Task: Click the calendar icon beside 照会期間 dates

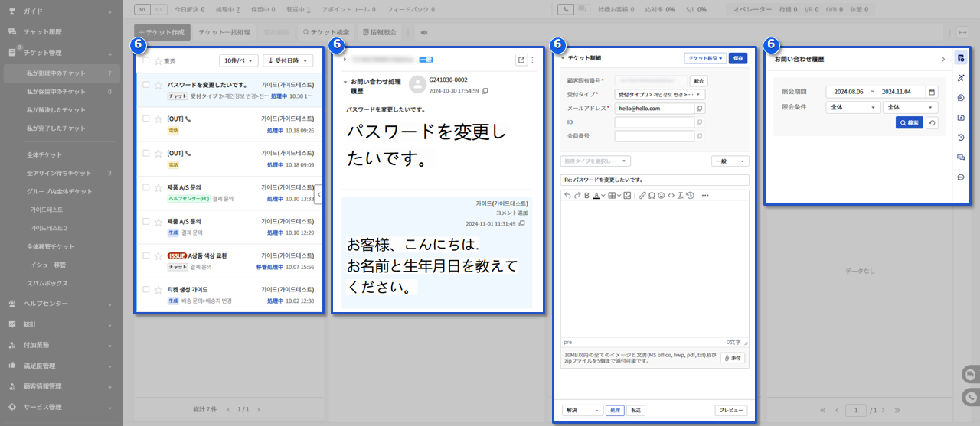Action: click(932, 92)
